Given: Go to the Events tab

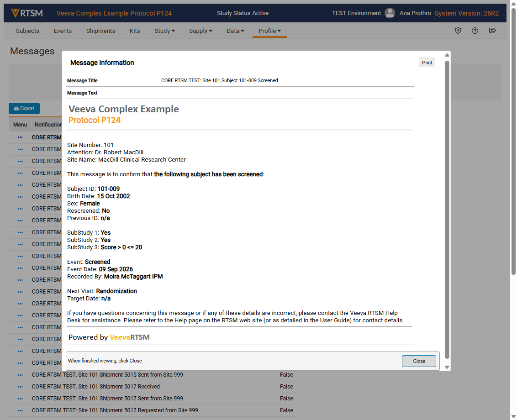Looking at the screenshot, I should tap(63, 31).
